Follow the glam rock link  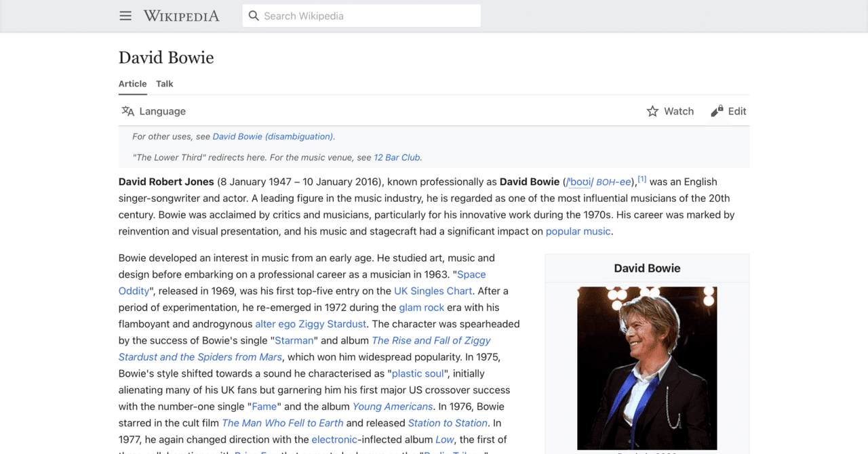click(422, 307)
